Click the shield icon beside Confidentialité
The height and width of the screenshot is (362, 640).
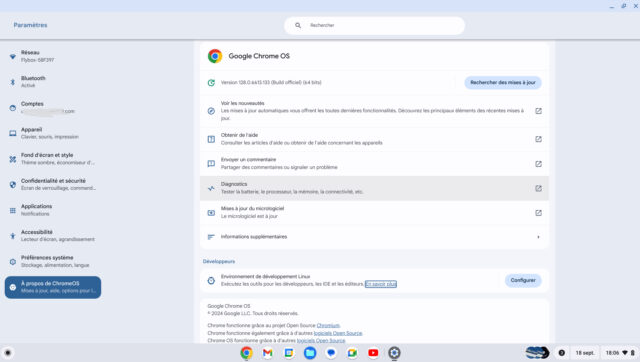[13, 185]
